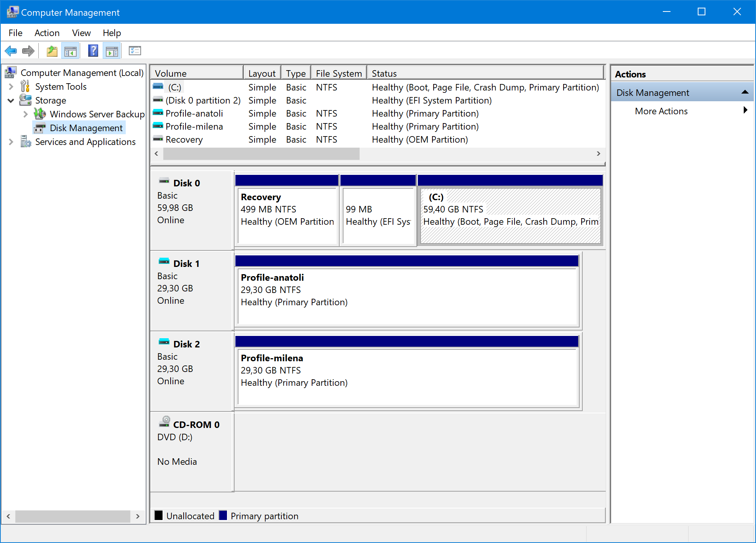Image resolution: width=756 pixels, height=543 pixels.
Task: Open the View menu
Action: 81,33
